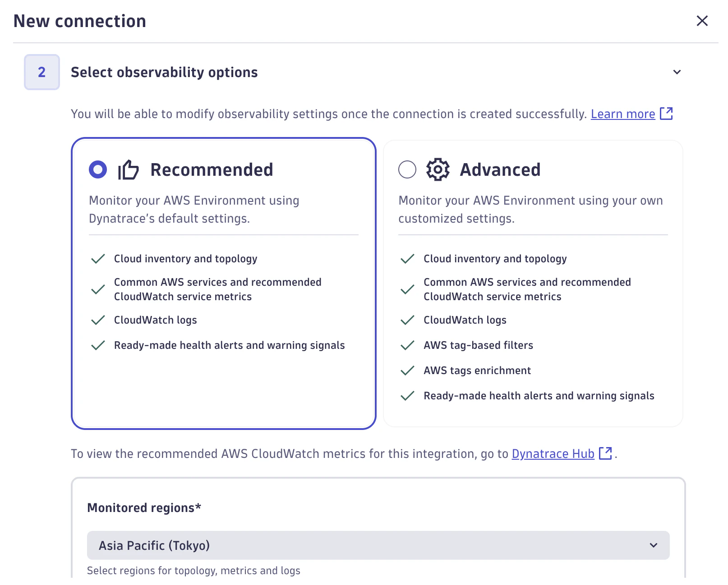Click the AWS tags enrichment checkmark icon
The height and width of the screenshot is (585, 728).
point(407,370)
